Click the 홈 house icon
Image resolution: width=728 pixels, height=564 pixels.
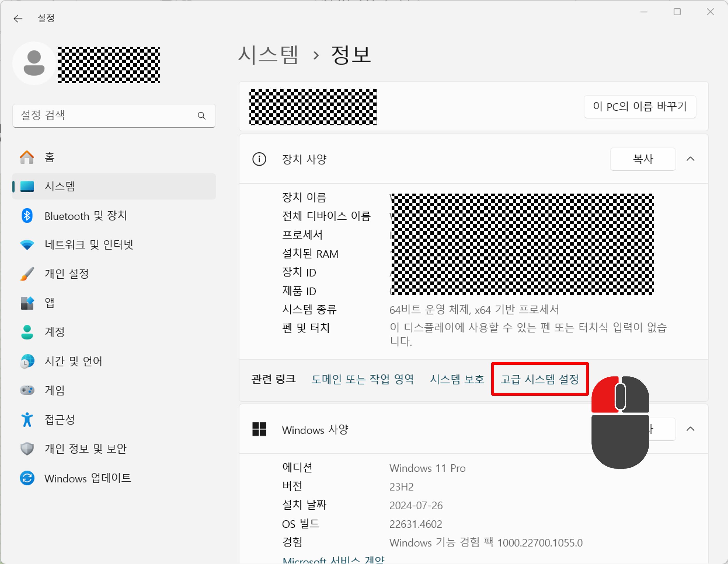pyautogui.click(x=27, y=157)
